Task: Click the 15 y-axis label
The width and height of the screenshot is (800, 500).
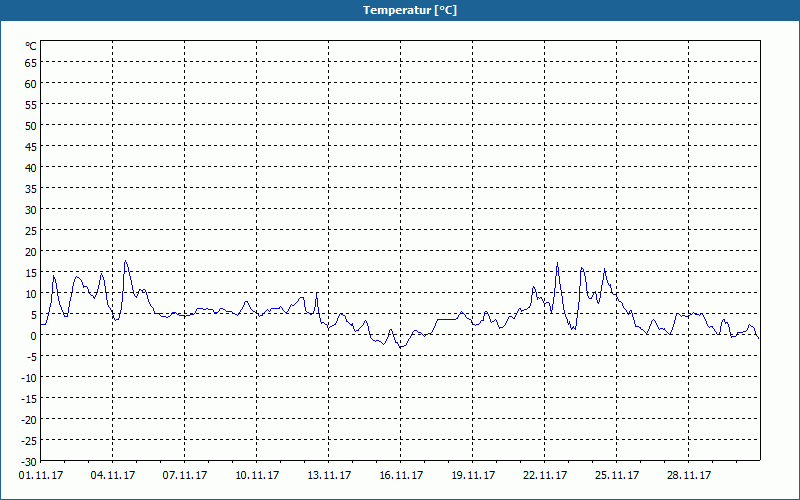Action: click(31, 272)
